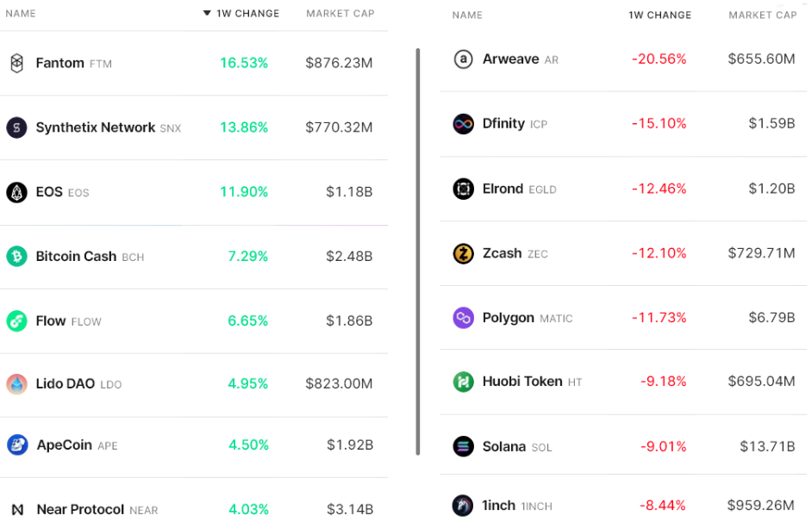Click the vertical scrollbar between the tables
The image size is (812, 528).
418,250
